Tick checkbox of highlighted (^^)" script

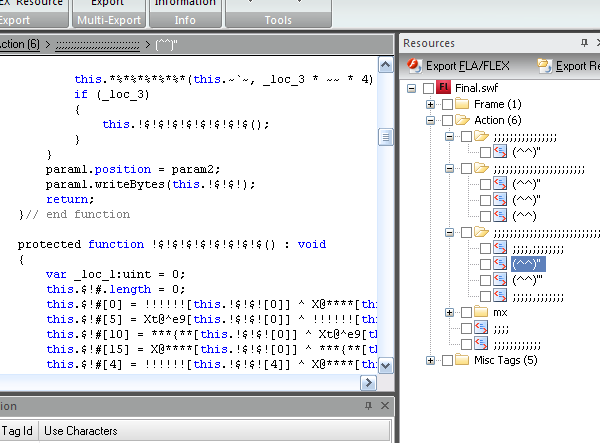485,264
